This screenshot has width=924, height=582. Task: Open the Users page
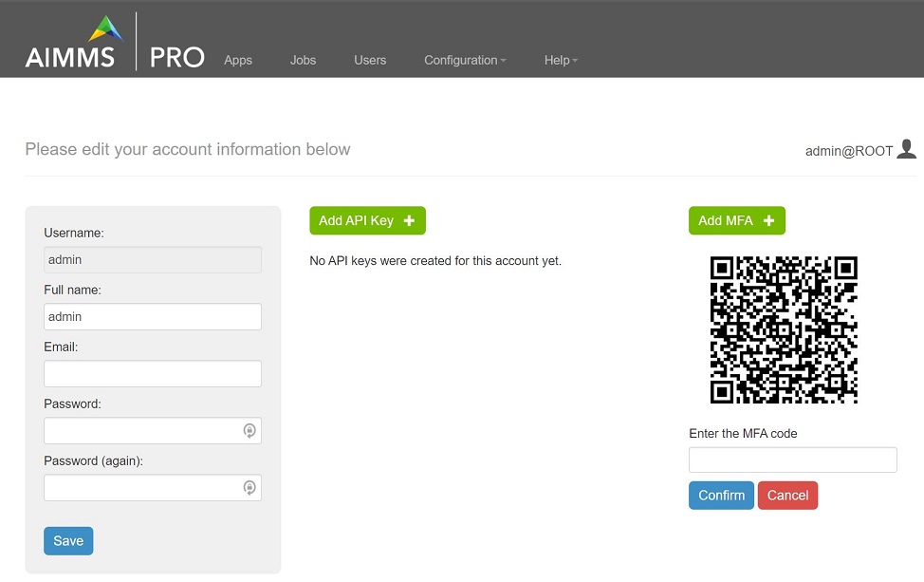[370, 60]
